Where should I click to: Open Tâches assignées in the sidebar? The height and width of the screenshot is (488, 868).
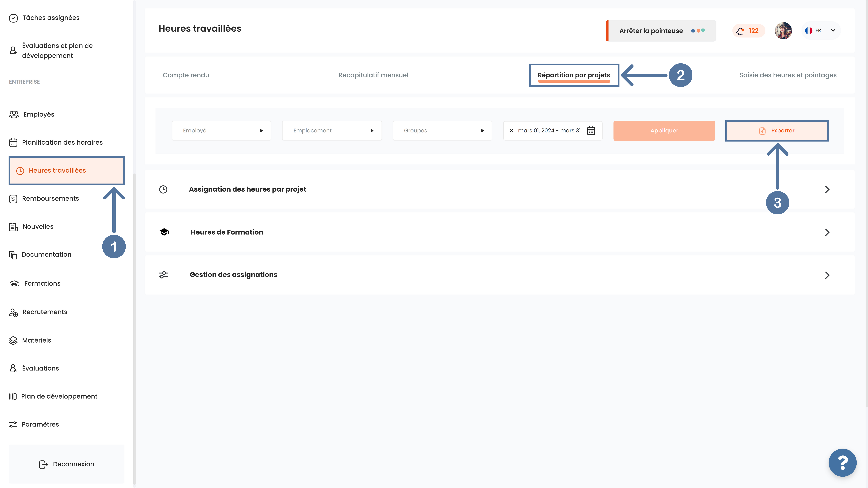click(51, 18)
